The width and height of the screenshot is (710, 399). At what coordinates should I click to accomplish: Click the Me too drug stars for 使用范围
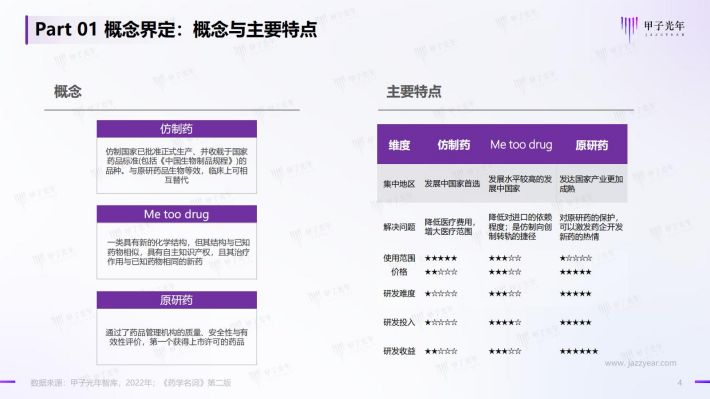pyautogui.click(x=505, y=259)
